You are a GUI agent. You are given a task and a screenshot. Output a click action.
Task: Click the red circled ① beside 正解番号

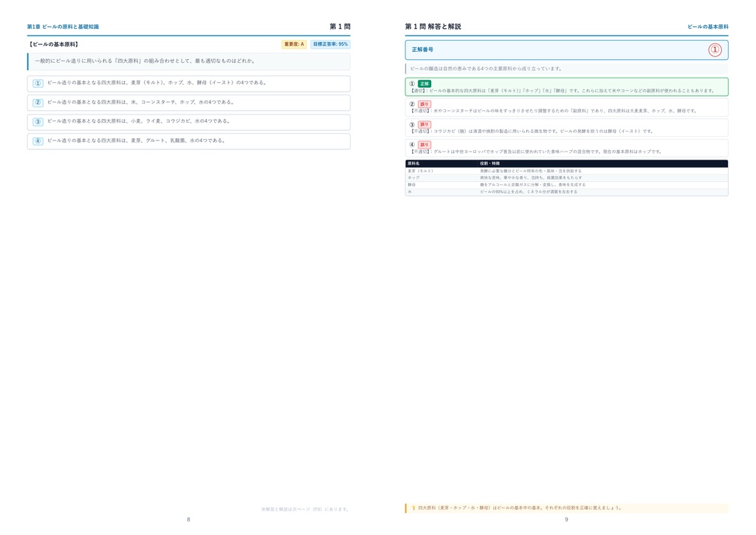point(715,50)
